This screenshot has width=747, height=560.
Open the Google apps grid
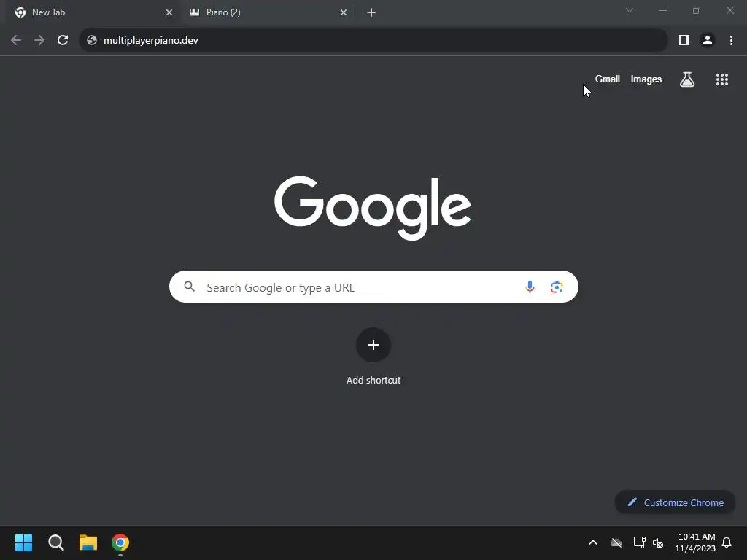tap(722, 79)
